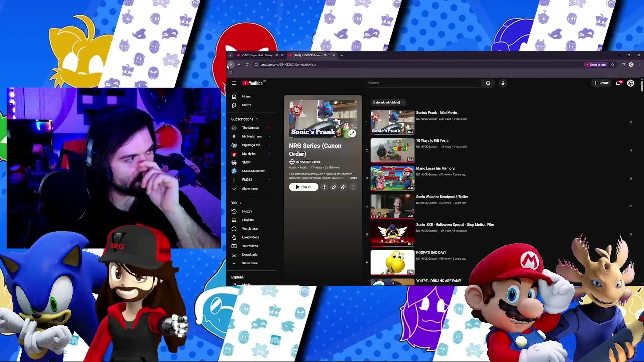
Task: Click the Create button
Action: pos(601,83)
